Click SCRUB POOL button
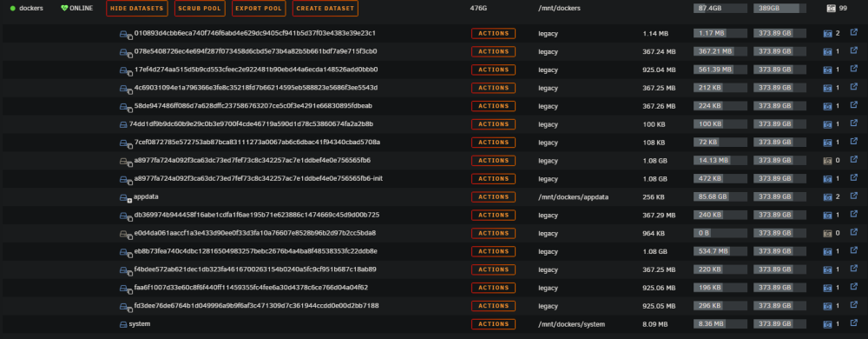Image resolution: width=868 pixels, height=339 pixels. click(x=200, y=9)
